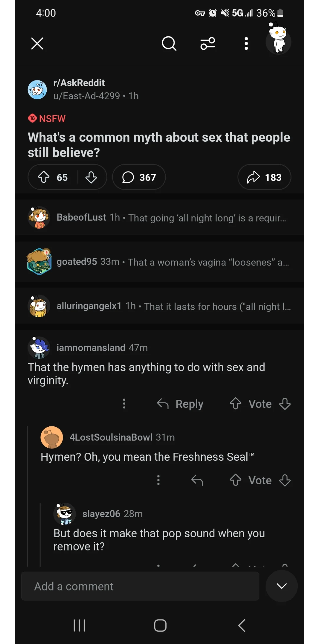The width and height of the screenshot is (319, 644).
Task: Downvote the AskReddit post
Action: click(x=91, y=177)
